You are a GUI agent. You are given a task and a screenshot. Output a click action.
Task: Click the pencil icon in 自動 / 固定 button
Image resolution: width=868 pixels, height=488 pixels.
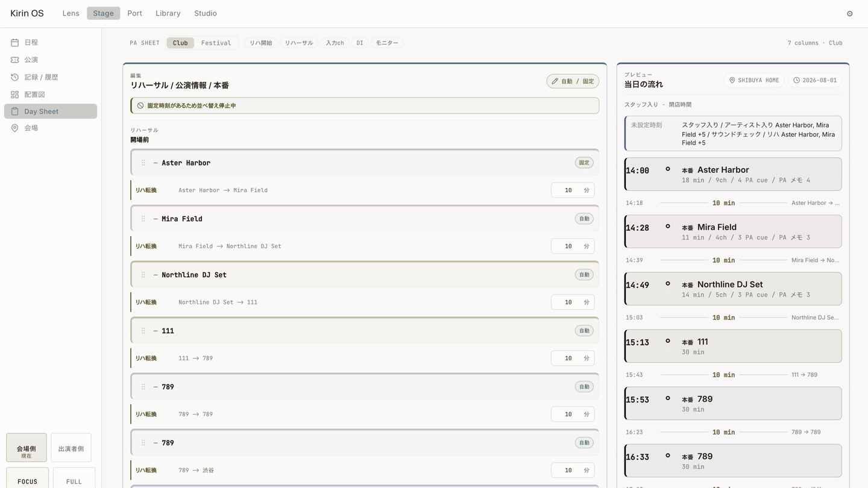pos(555,81)
